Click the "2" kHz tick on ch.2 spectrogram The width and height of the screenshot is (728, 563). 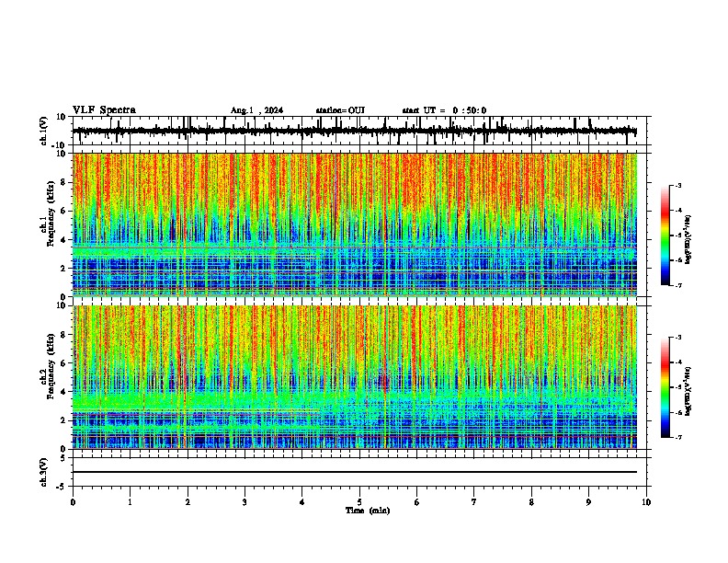(x=63, y=420)
